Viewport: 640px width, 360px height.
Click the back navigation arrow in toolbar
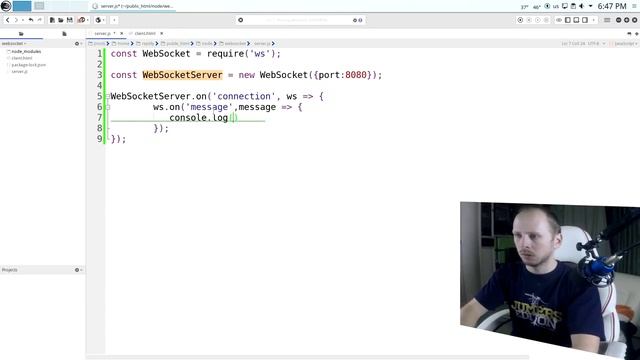click(7, 20)
